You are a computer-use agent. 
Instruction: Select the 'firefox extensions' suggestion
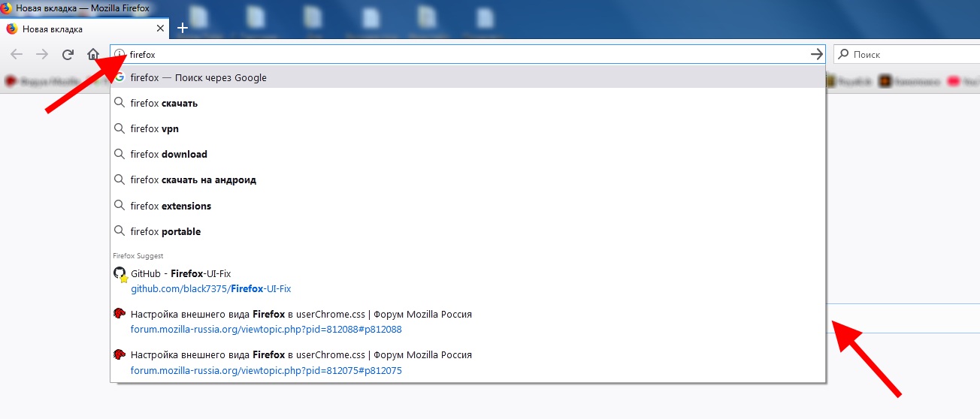click(467, 206)
